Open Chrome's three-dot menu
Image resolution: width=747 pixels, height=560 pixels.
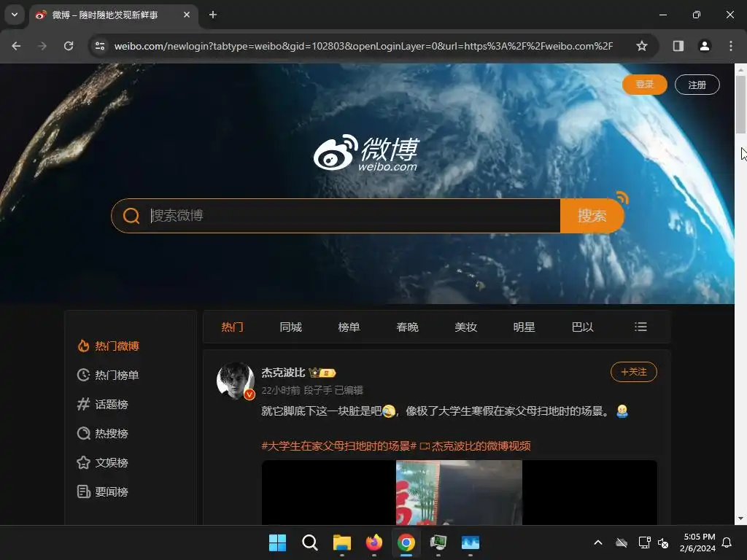pos(731,46)
